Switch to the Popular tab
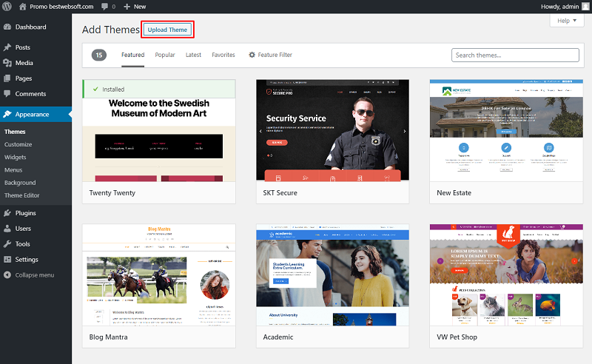592x364 pixels. 165,55
